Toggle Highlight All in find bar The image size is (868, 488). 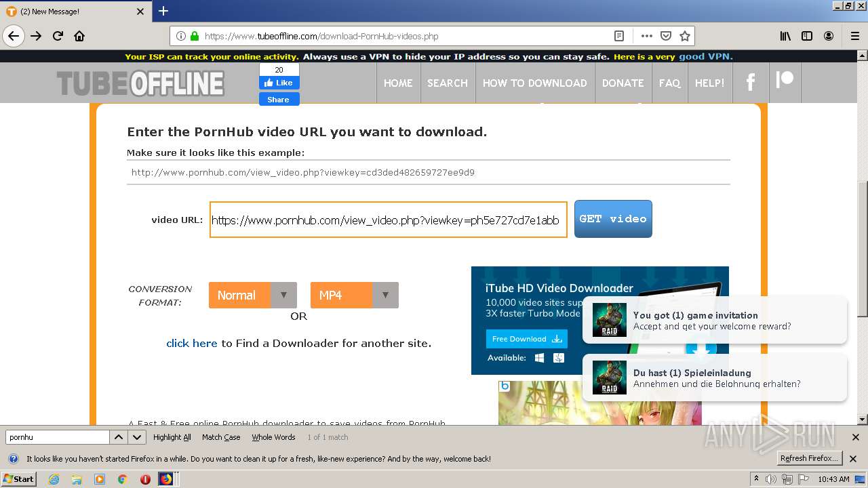pos(172,437)
